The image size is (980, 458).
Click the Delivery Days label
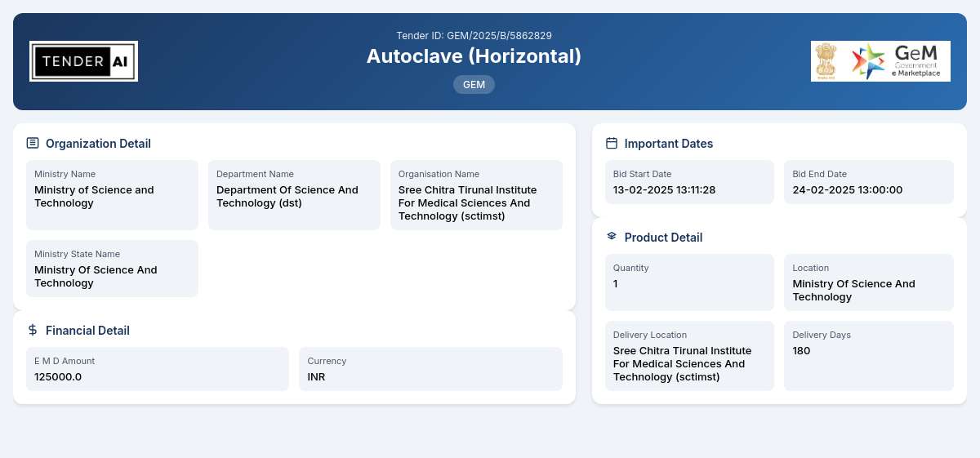822,335
